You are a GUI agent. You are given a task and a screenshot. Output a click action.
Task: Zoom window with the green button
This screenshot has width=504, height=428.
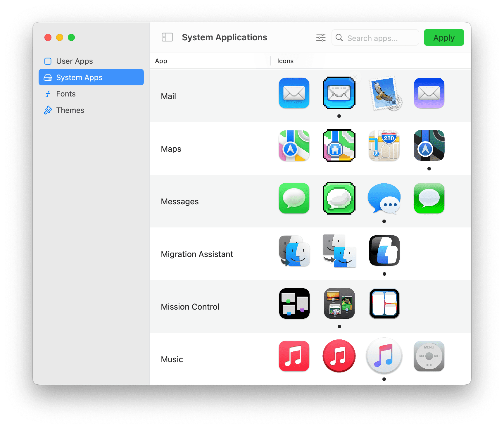(71, 37)
